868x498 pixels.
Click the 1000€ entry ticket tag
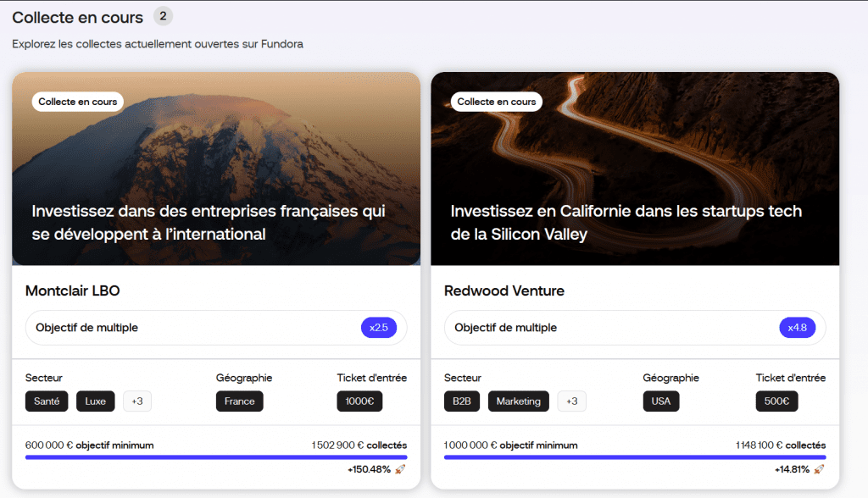click(359, 401)
